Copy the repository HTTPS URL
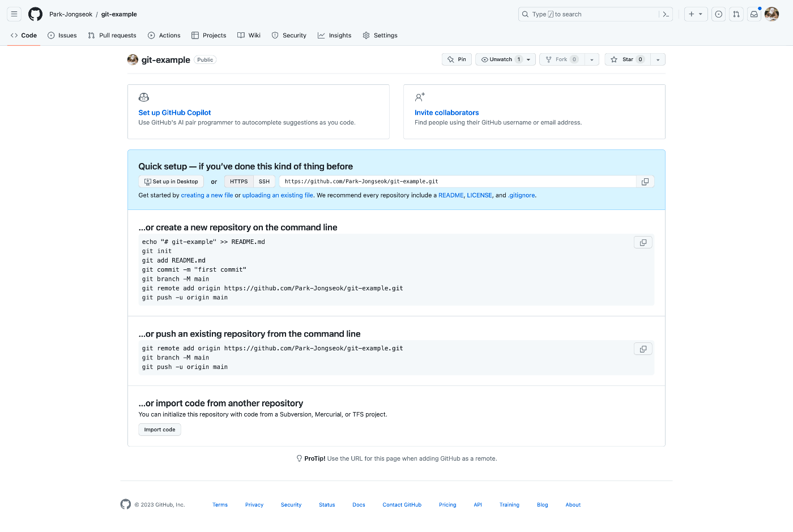The width and height of the screenshot is (793, 532). (x=645, y=182)
